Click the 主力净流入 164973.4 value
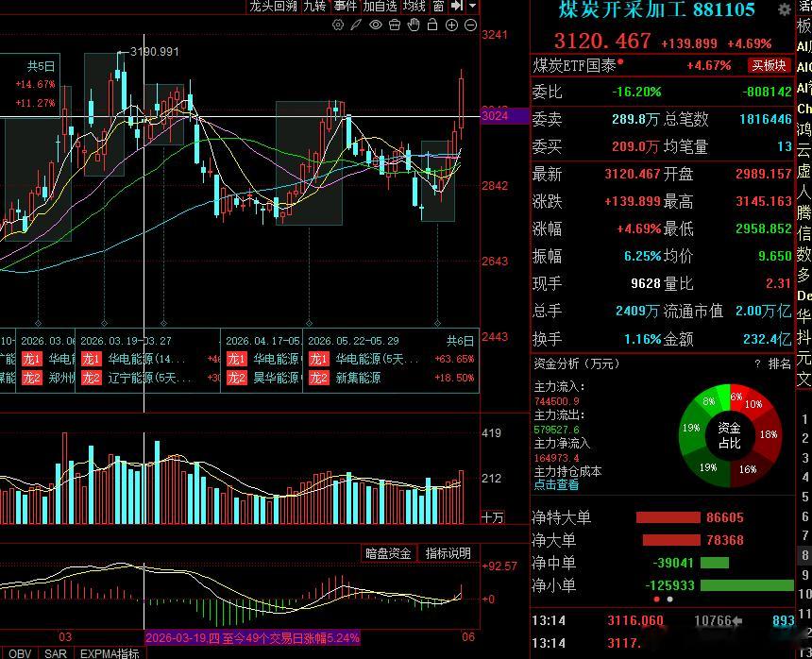The width and height of the screenshot is (812, 659). click(x=557, y=458)
